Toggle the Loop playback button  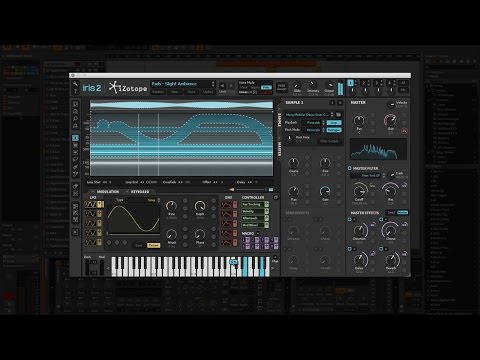pos(334,123)
